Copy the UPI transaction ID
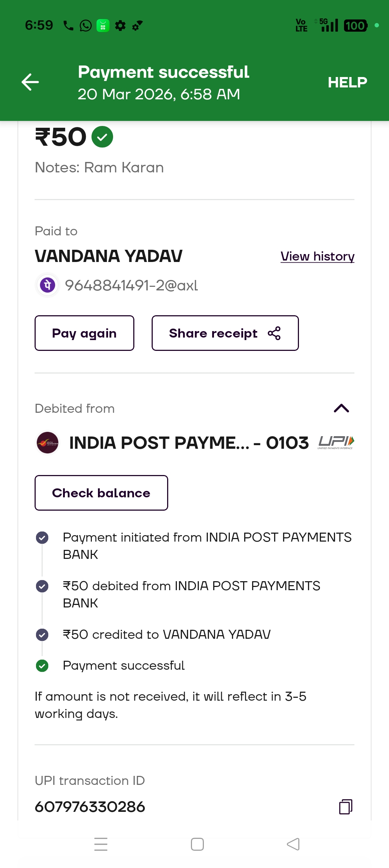The height and width of the screenshot is (868, 389). pos(345,806)
